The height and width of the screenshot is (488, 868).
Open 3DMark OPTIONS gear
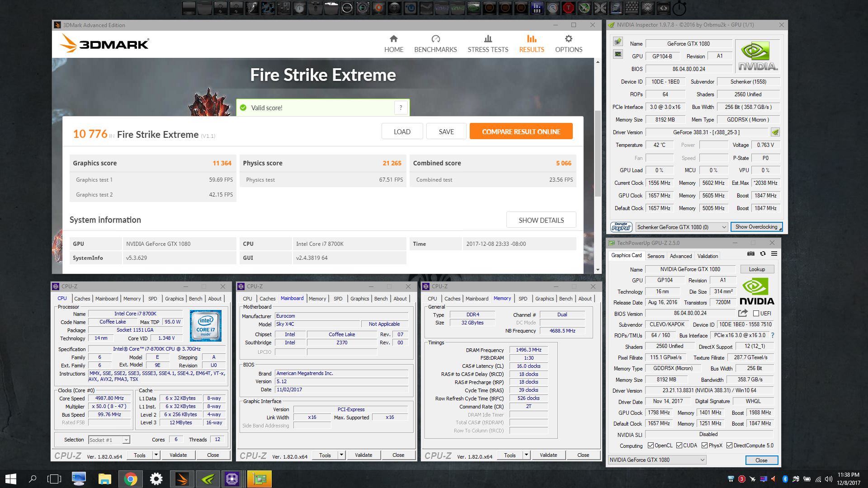[569, 44]
